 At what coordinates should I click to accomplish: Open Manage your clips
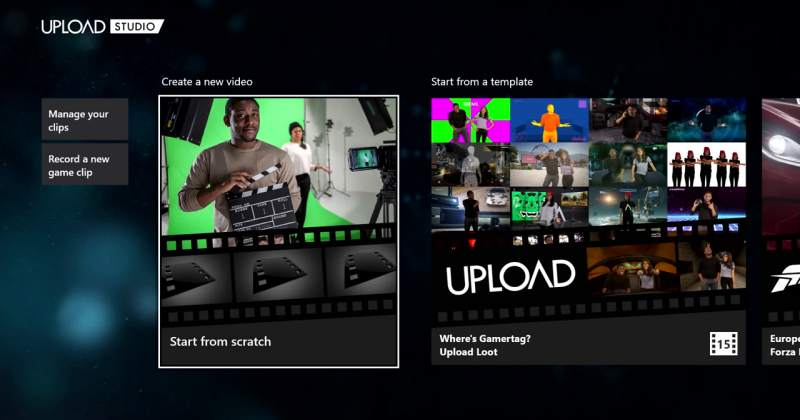[85, 119]
